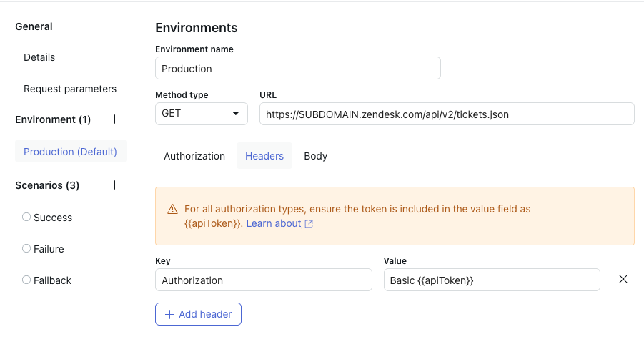Click the header Value field with apiToken
The image size is (644, 342).
coord(491,280)
